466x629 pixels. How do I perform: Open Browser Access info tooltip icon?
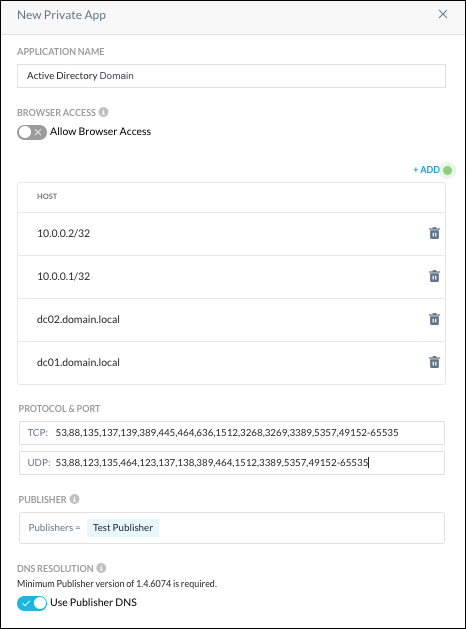[x=103, y=112]
